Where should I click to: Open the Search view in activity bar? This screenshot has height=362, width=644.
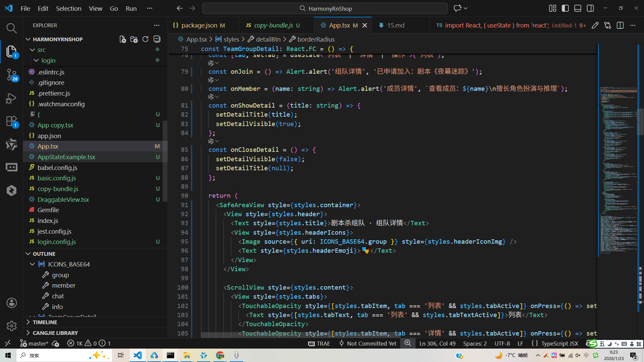click(11, 28)
